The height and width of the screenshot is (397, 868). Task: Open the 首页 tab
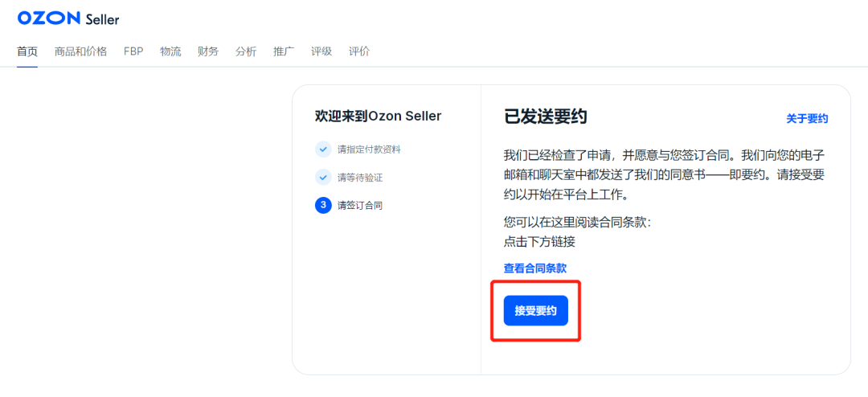pos(27,51)
